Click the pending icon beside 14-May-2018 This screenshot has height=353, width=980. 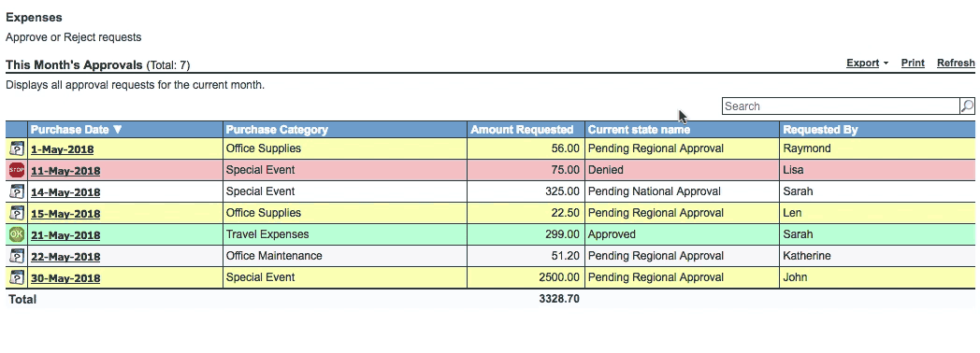coord(17,191)
